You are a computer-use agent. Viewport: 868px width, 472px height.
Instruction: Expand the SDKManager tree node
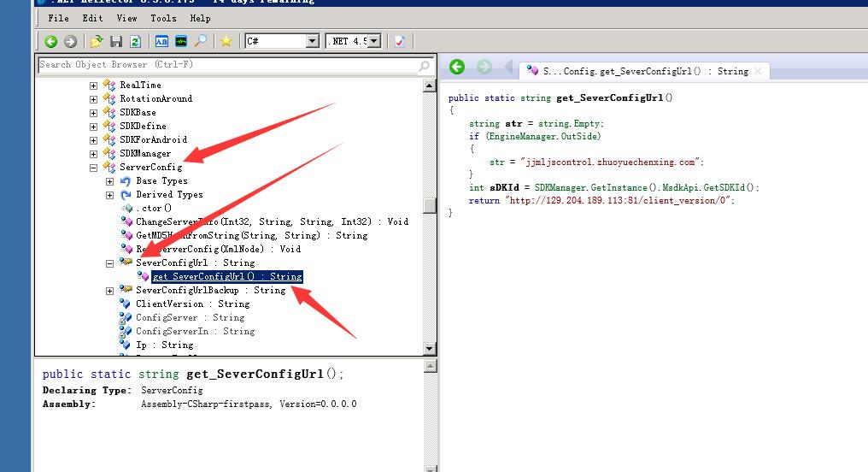[93, 154]
